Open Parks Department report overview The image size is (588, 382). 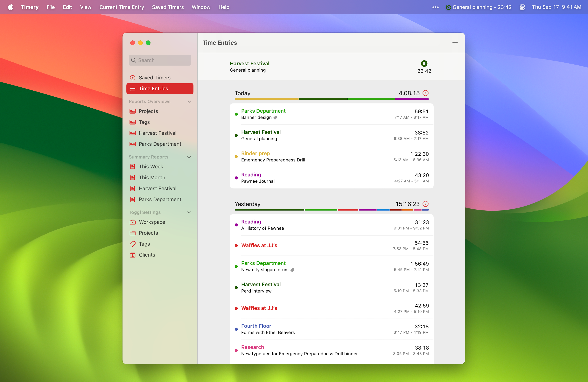pyautogui.click(x=160, y=144)
